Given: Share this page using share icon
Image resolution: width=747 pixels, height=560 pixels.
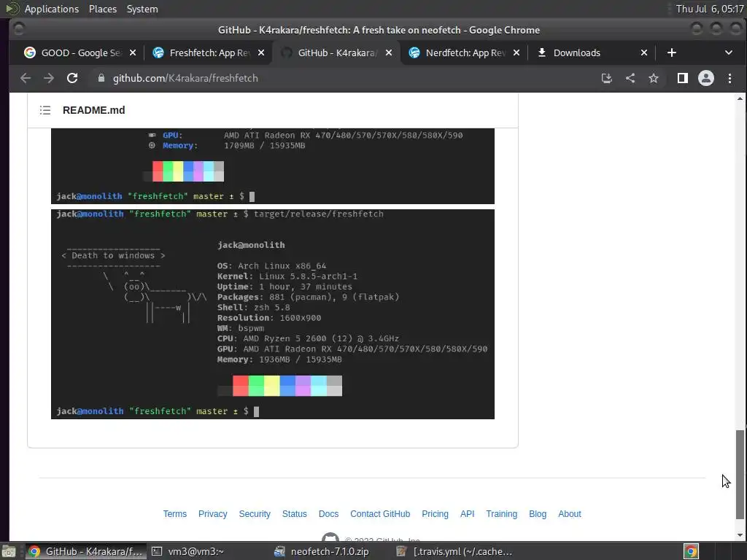Looking at the screenshot, I should tap(630, 78).
